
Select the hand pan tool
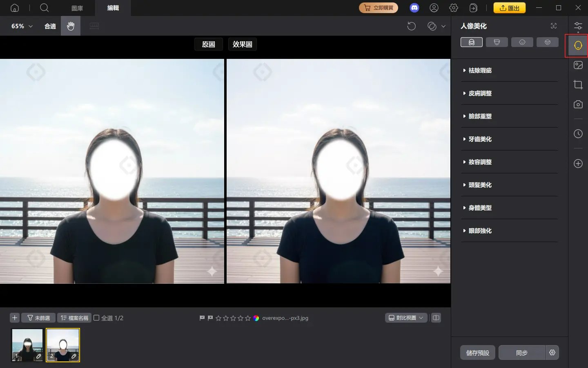tap(71, 26)
